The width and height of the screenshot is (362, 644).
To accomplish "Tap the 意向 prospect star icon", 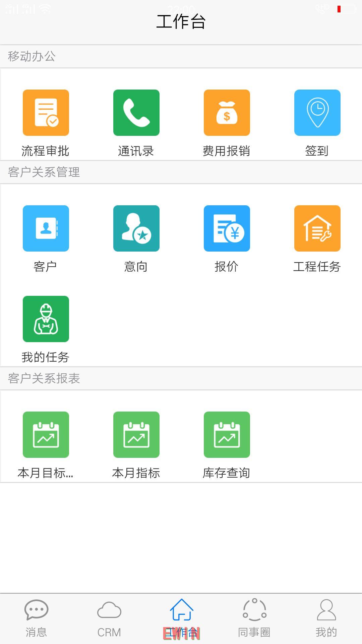I will (x=136, y=228).
